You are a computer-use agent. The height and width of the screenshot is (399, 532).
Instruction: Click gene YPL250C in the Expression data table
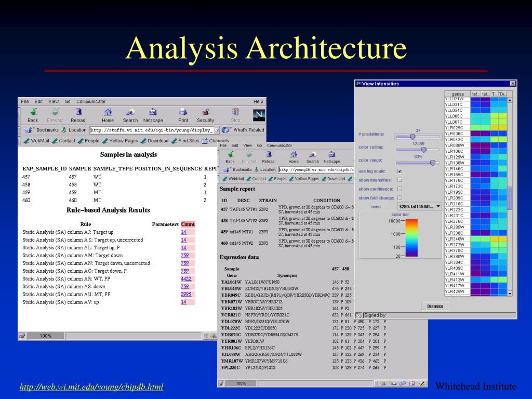tap(230, 367)
